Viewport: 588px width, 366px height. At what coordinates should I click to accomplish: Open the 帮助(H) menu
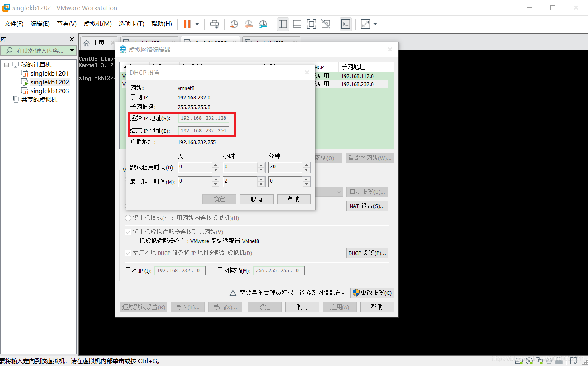(162, 24)
